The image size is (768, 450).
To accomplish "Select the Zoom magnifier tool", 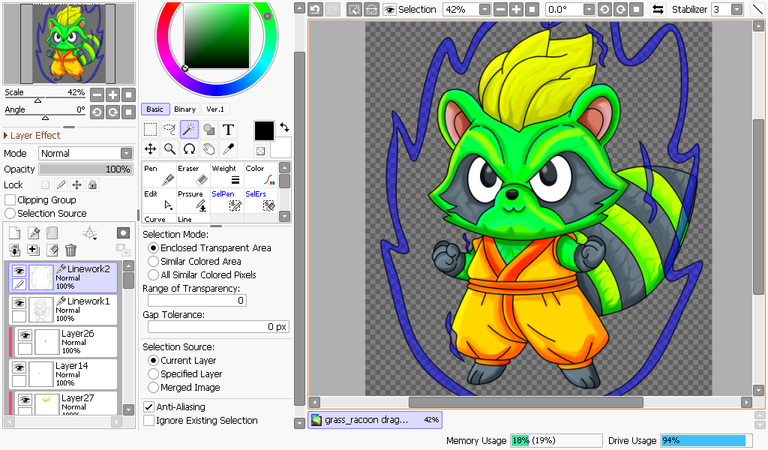I will pos(169,149).
